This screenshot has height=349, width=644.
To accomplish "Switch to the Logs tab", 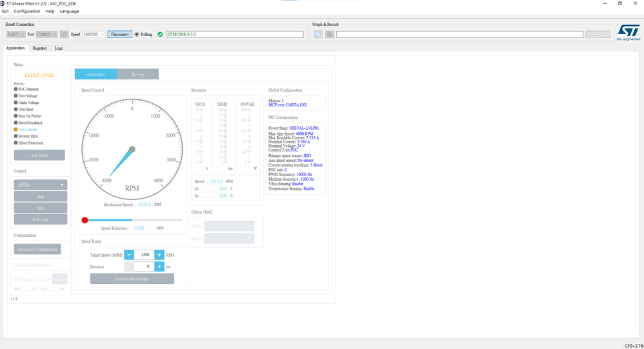I will coord(59,48).
